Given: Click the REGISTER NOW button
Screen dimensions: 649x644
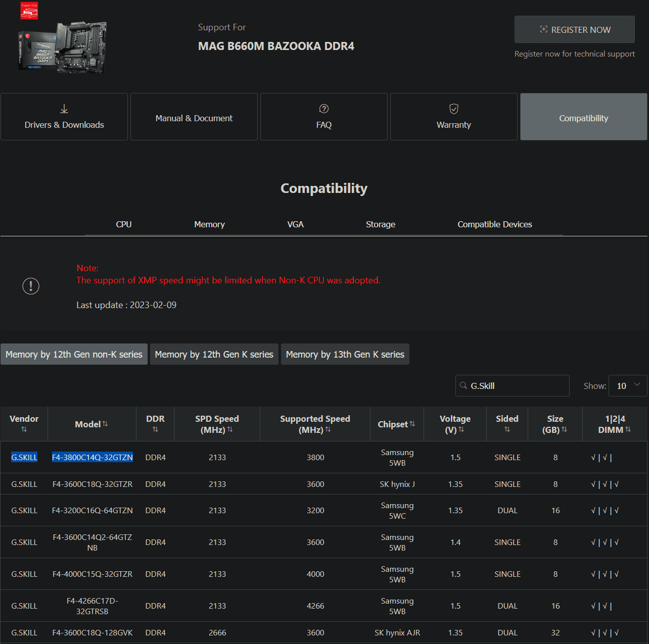Looking at the screenshot, I should click(575, 29).
